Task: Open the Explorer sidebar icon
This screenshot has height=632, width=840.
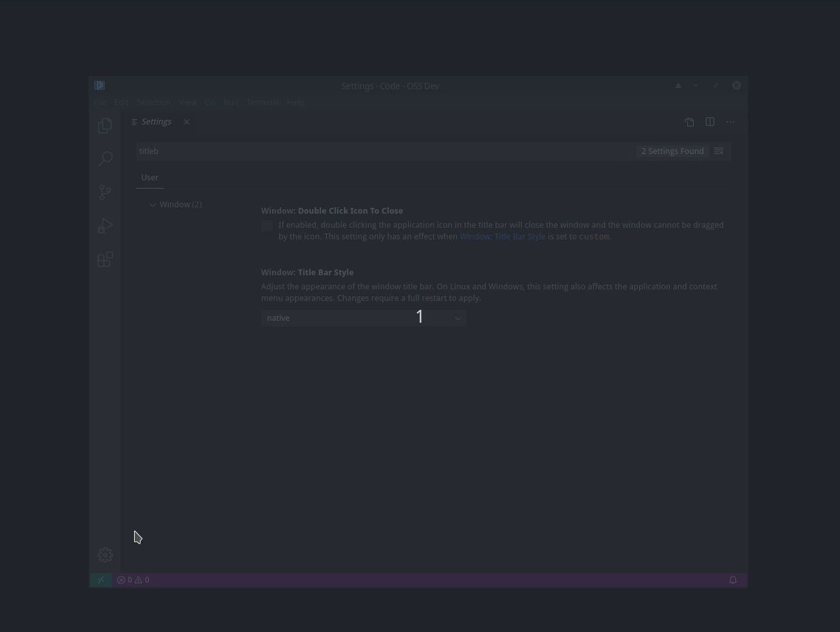Action: (x=105, y=126)
